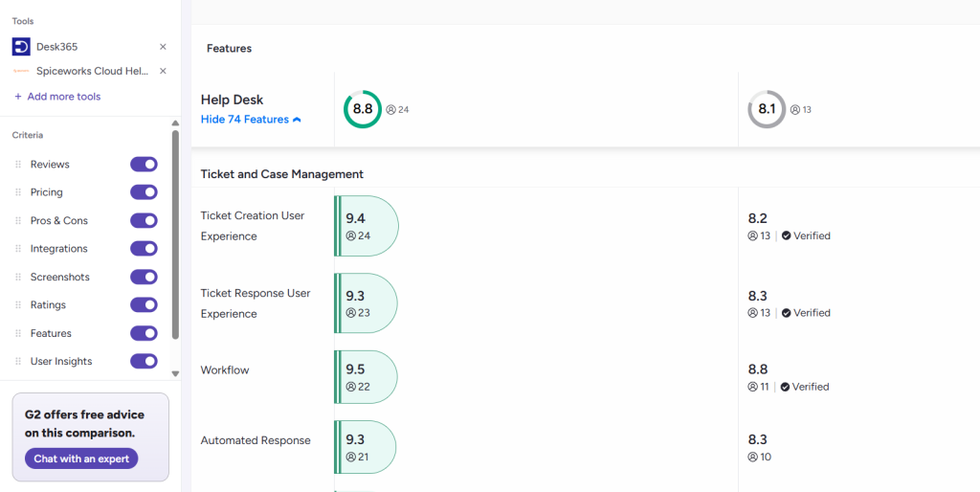This screenshot has height=492, width=980.
Task: Toggle the User Insights switch
Action: (144, 361)
